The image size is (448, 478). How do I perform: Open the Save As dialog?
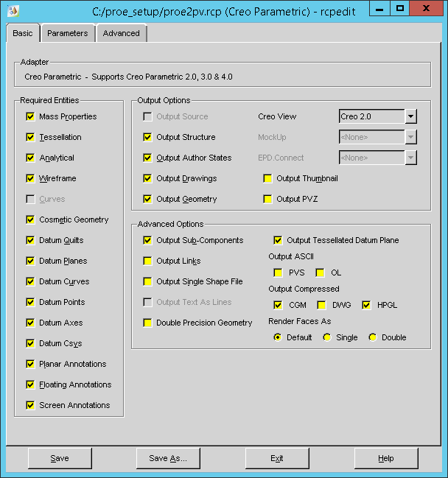pos(168,458)
